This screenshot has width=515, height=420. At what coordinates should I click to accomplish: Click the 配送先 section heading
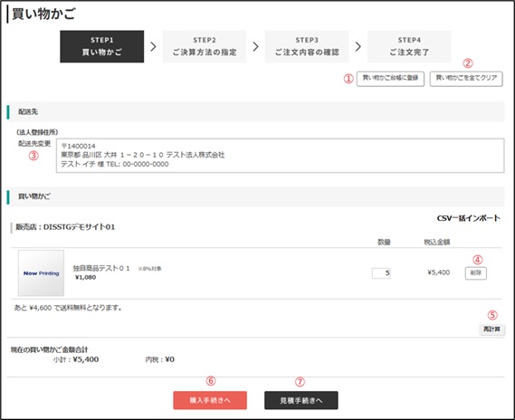[28, 111]
